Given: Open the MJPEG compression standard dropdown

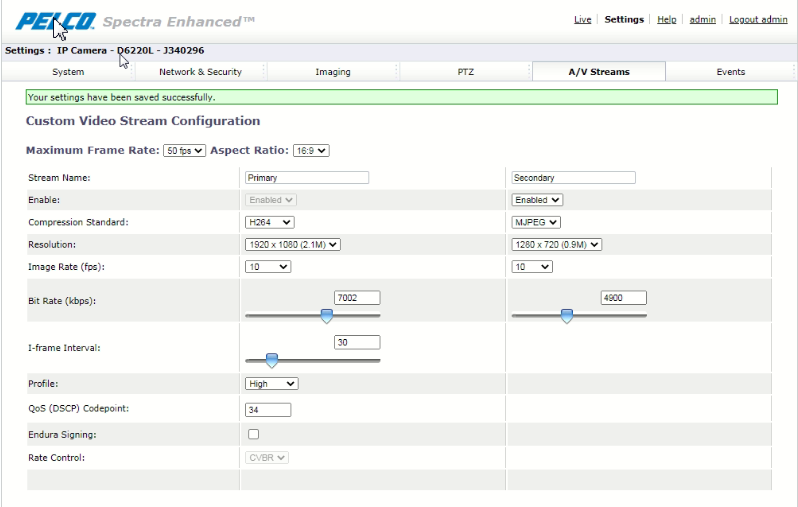Looking at the screenshot, I should click(536, 222).
